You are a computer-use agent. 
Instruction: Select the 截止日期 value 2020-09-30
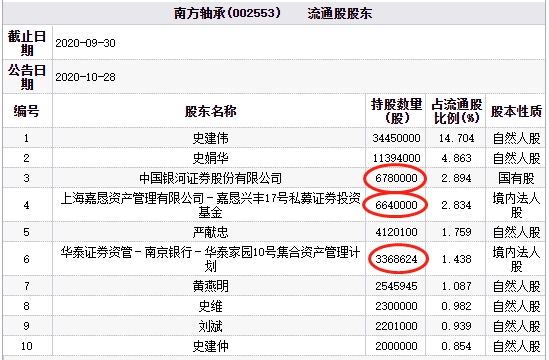pos(85,43)
